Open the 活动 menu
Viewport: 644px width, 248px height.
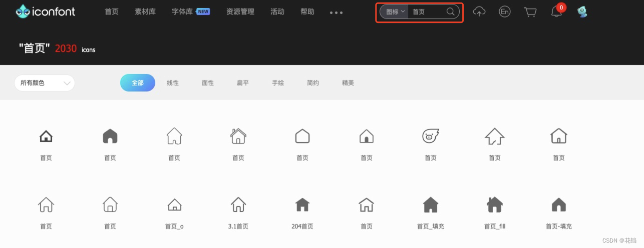277,11
